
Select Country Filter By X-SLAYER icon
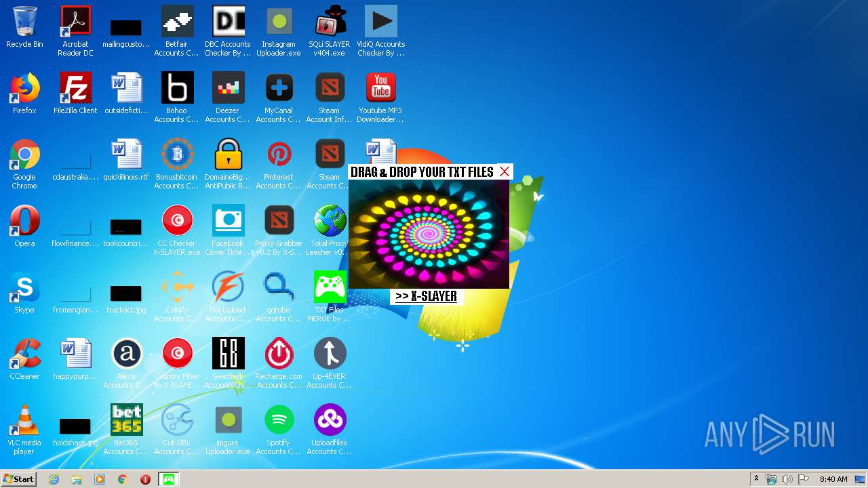177,354
